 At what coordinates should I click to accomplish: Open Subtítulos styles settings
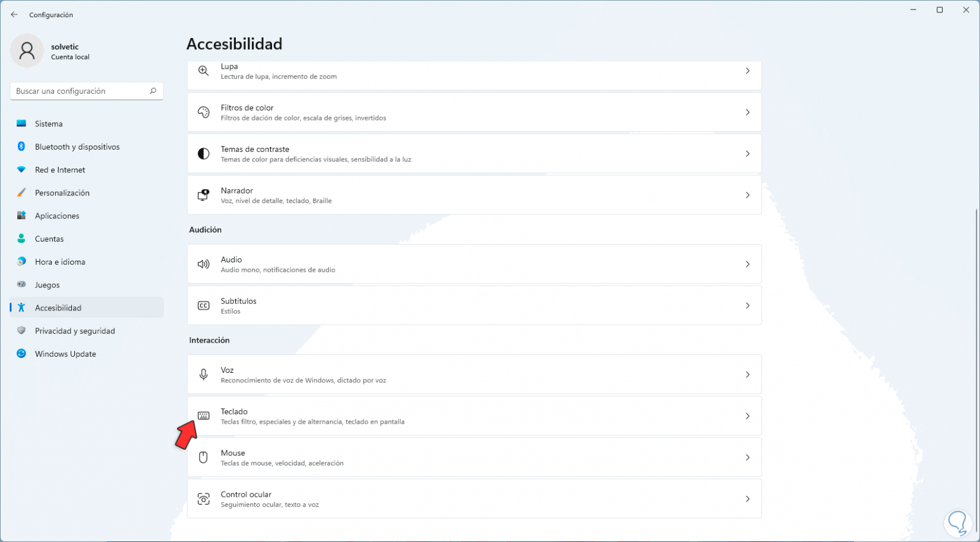pos(474,306)
